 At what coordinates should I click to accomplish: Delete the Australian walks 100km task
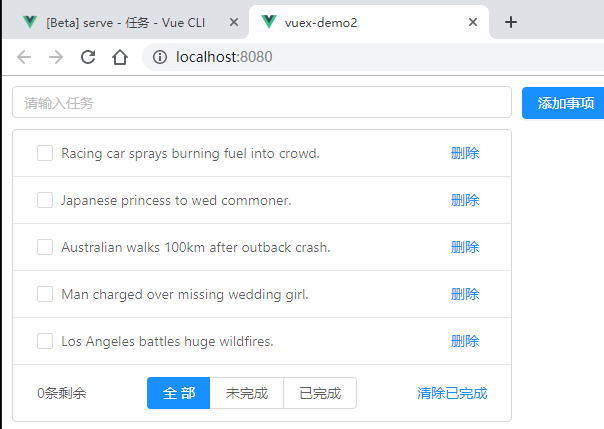click(465, 247)
